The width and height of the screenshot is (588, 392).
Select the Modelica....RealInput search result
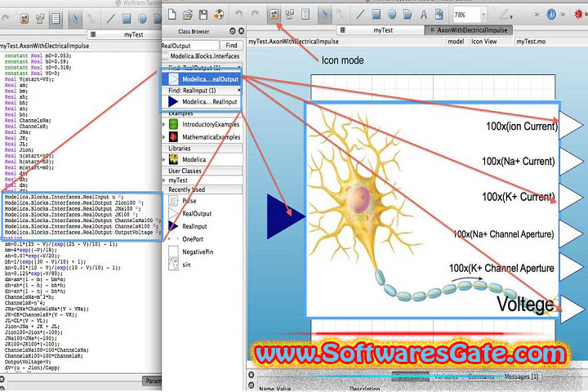(202, 101)
